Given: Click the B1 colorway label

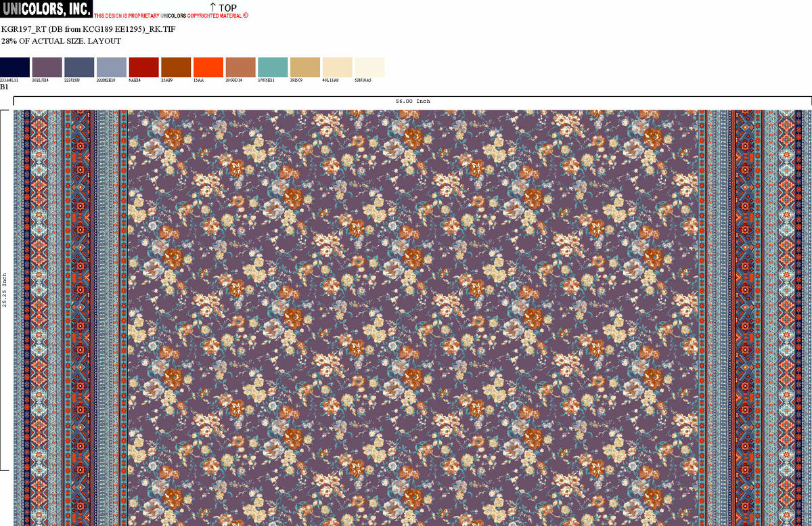Looking at the screenshot, I should point(4,87).
